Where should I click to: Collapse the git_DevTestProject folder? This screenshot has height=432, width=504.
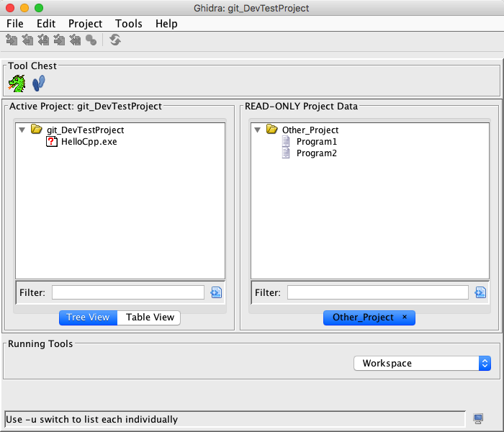coord(22,130)
